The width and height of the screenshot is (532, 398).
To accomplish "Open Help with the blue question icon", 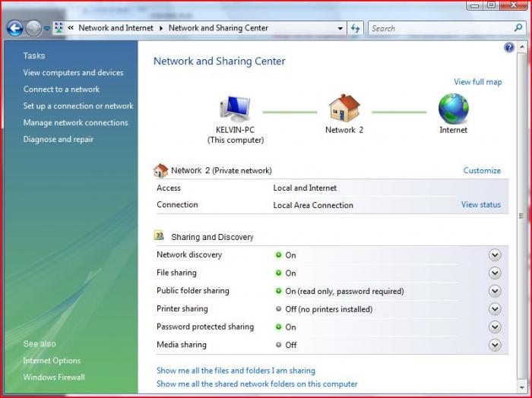I will tap(509, 47).
